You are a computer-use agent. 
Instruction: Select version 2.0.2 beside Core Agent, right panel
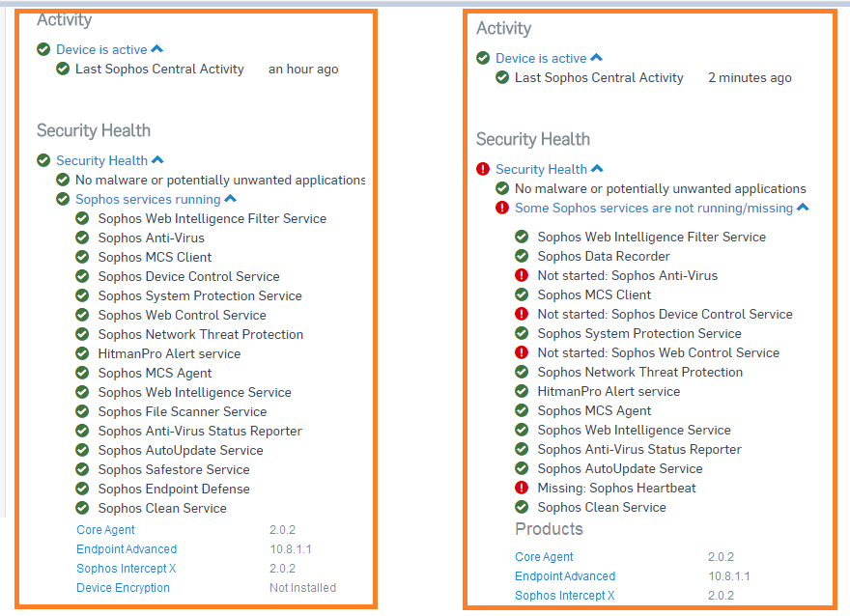coord(721,557)
